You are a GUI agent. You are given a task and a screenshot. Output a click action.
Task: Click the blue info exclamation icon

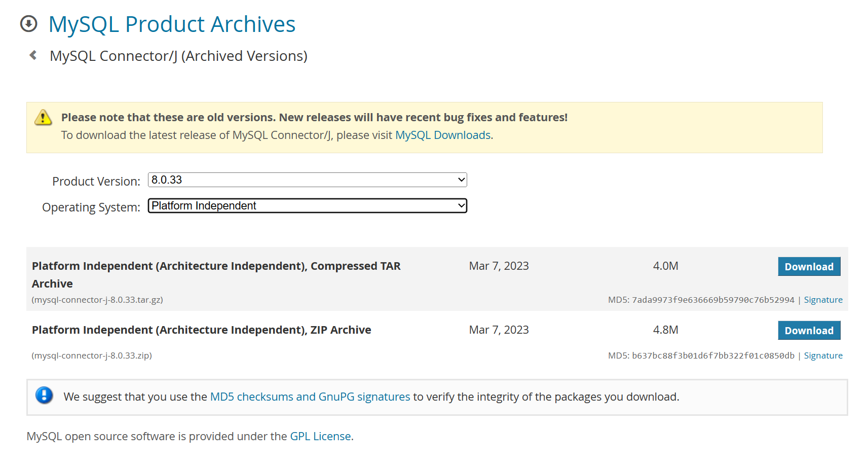click(x=44, y=396)
